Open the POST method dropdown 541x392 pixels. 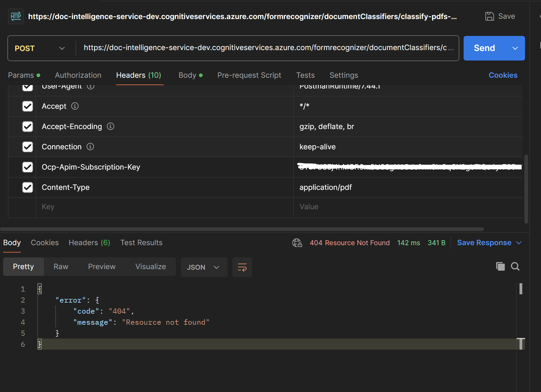click(40, 48)
